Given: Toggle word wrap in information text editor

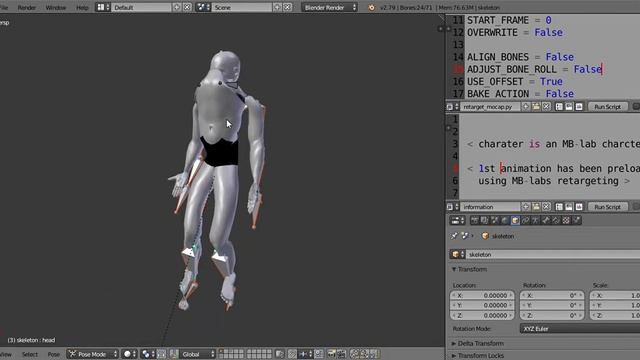Looking at the screenshot, I should [569, 207].
